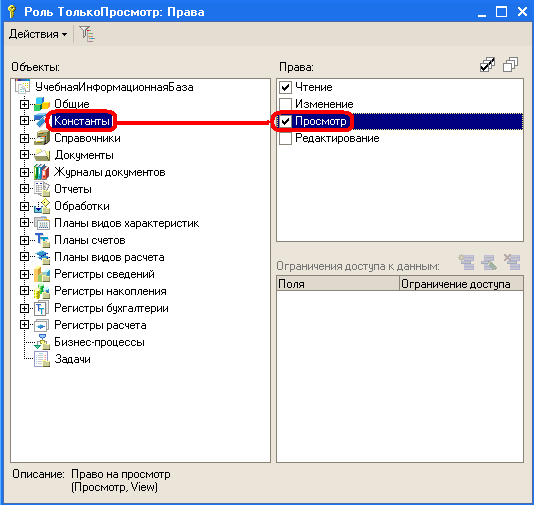Select the Журналы документов books icon

tap(42, 172)
